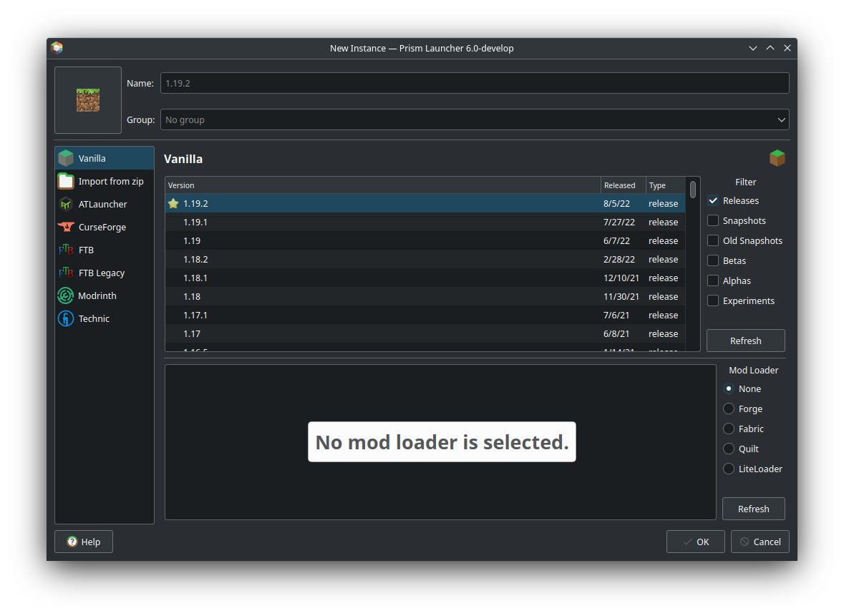Image resolution: width=844 pixels, height=616 pixels.
Task: Click the Modrinth green logo icon
Action: [x=66, y=295]
